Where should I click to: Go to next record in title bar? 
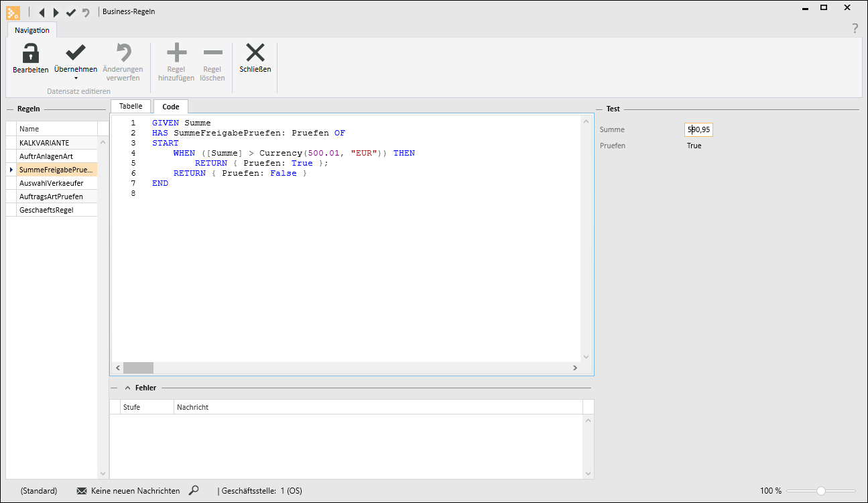tap(56, 12)
